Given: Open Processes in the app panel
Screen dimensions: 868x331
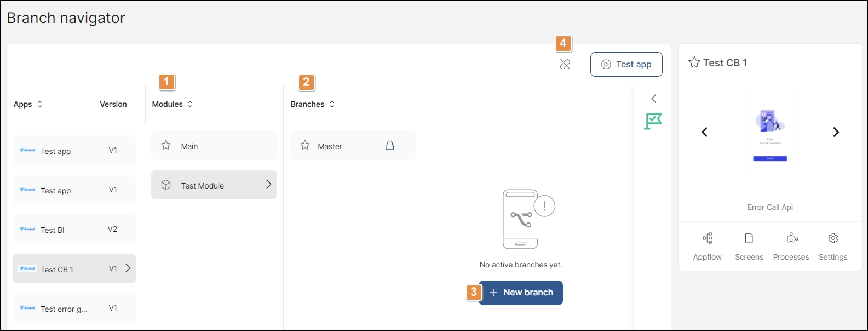Looking at the screenshot, I should 791,246.
